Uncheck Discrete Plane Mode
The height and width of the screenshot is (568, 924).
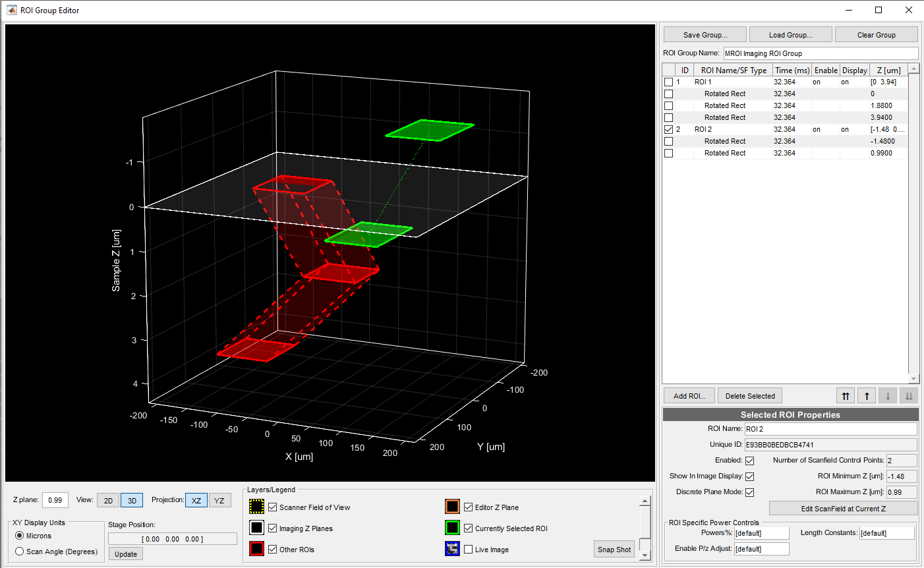pos(749,492)
